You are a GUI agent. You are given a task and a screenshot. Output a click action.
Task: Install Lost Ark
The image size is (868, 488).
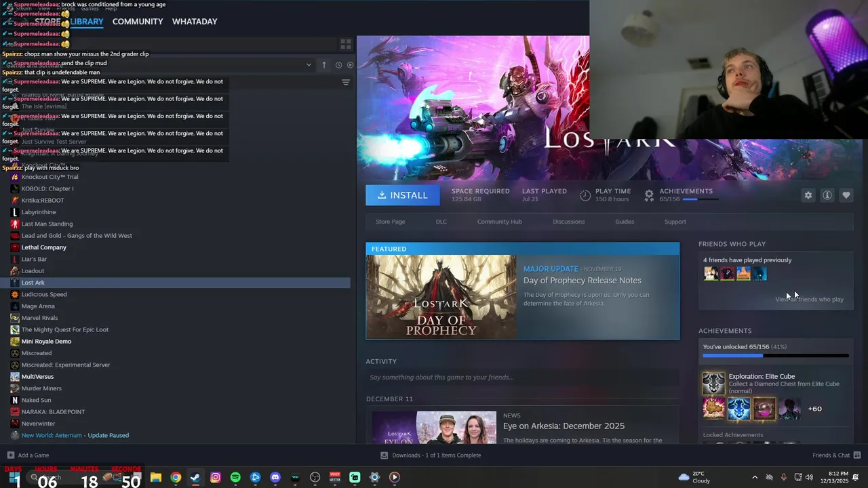(403, 195)
